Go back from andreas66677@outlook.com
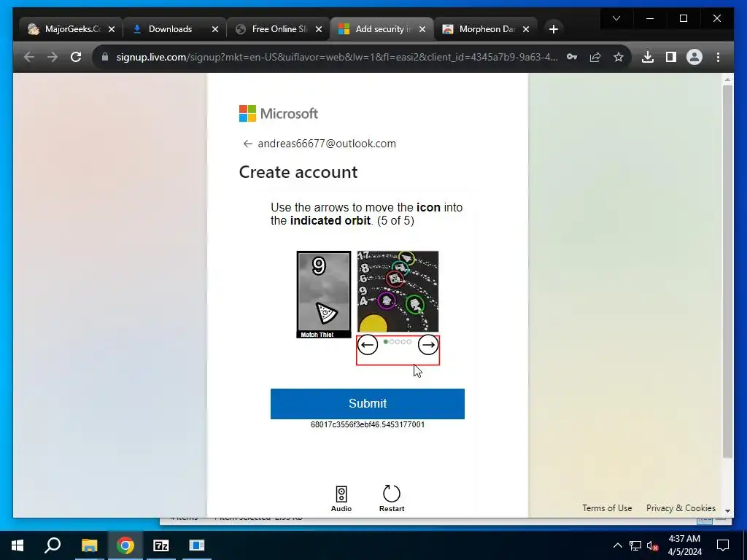The image size is (747, 560). pos(247,144)
